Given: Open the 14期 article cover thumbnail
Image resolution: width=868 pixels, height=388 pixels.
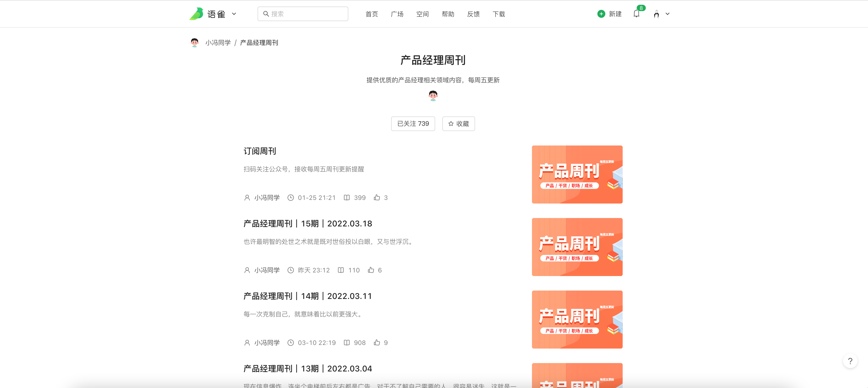Looking at the screenshot, I should point(577,319).
